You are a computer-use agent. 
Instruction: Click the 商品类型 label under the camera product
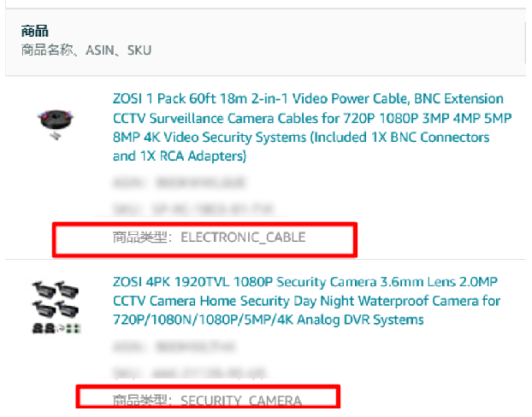pos(142,400)
